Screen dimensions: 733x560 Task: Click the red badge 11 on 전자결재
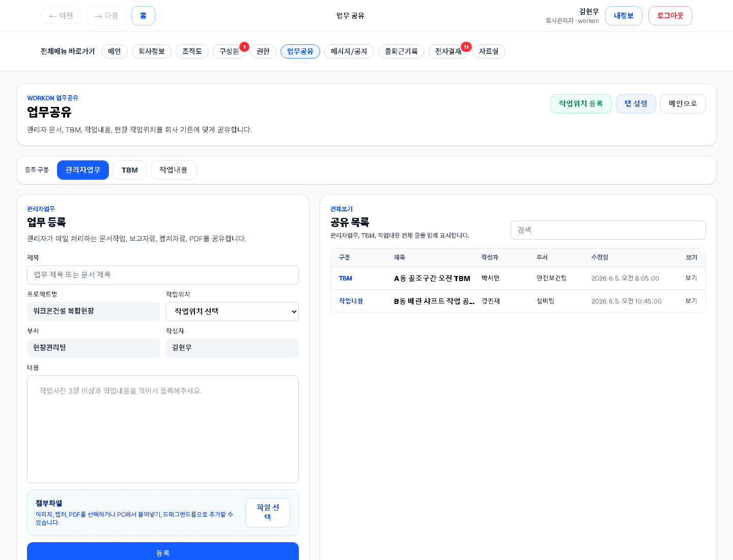[x=466, y=47]
